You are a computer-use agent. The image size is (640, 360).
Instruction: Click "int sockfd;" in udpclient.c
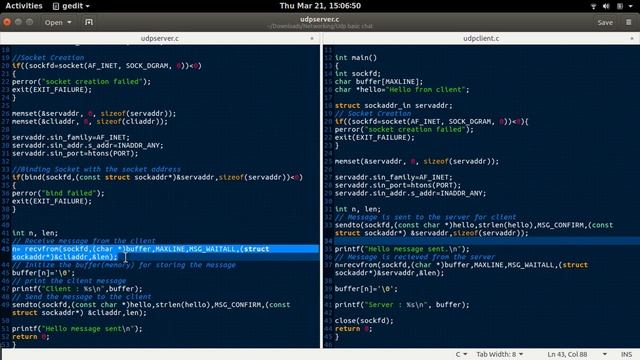click(x=358, y=73)
